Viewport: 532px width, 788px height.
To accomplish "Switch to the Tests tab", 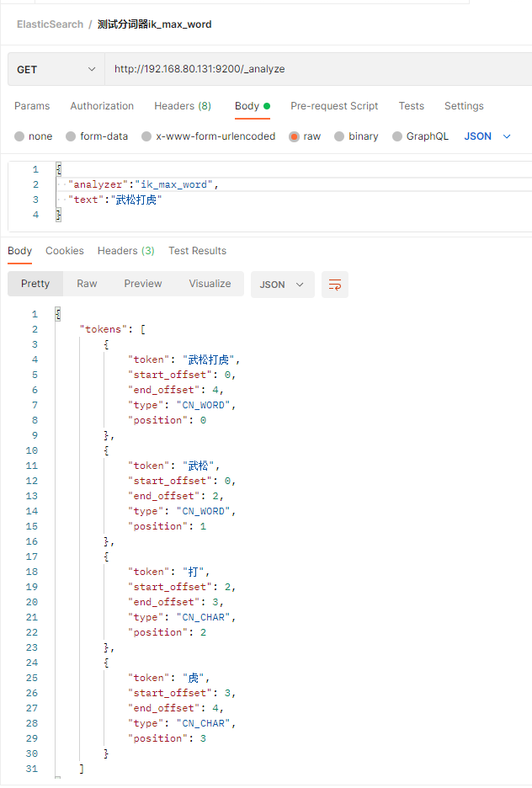I will coord(412,106).
